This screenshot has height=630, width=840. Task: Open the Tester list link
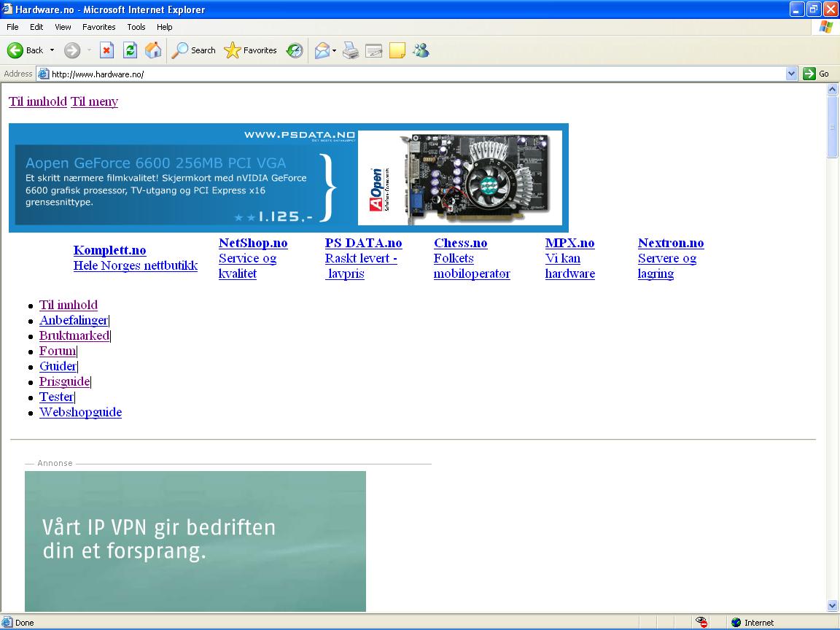[56, 397]
